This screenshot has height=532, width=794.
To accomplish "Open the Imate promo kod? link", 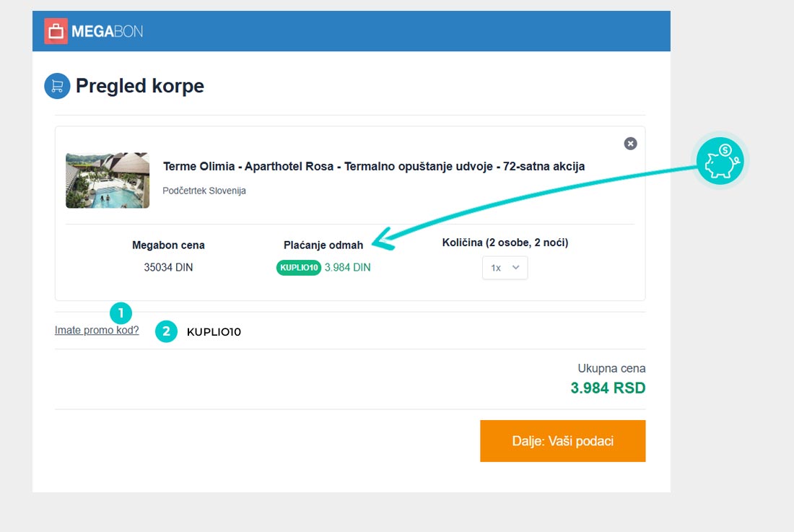I will [x=97, y=331].
